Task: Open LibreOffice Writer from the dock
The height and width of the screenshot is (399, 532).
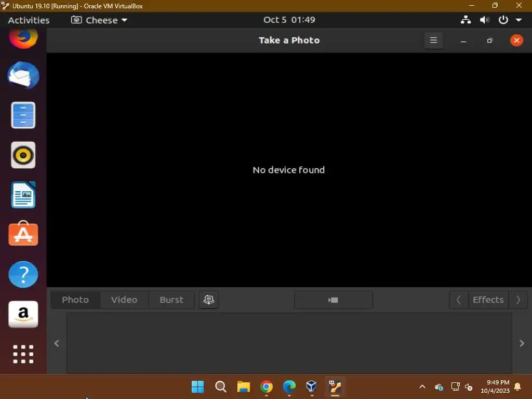Action: point(23,195)
